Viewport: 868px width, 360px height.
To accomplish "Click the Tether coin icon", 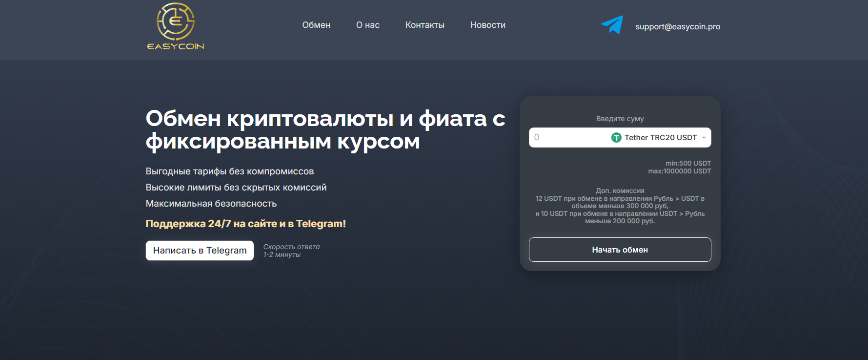I will pyautogui.click(x=616, y=138).
